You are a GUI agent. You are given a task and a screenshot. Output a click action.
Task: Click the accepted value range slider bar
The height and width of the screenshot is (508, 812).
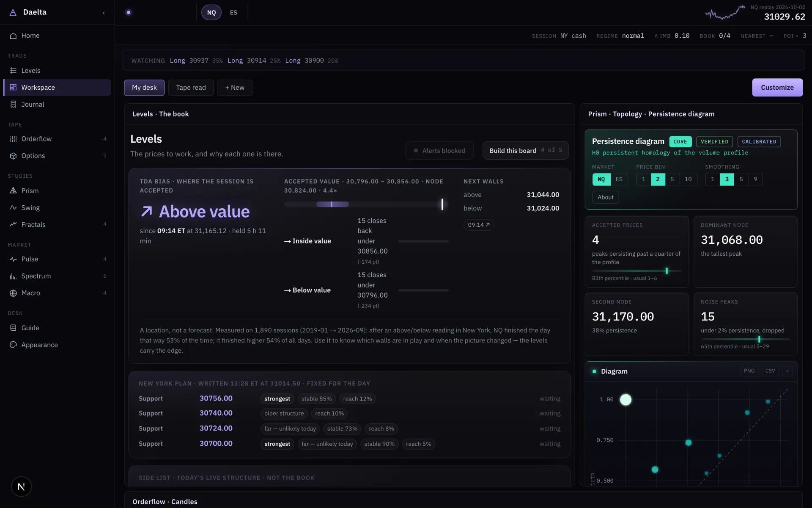point(366,204)
